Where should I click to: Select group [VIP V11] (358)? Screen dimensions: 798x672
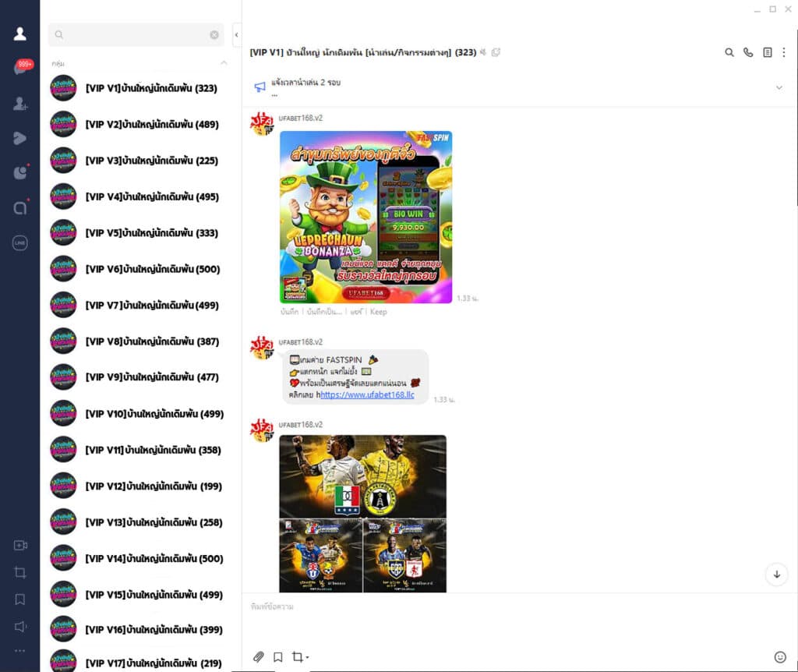pos(139,450)
